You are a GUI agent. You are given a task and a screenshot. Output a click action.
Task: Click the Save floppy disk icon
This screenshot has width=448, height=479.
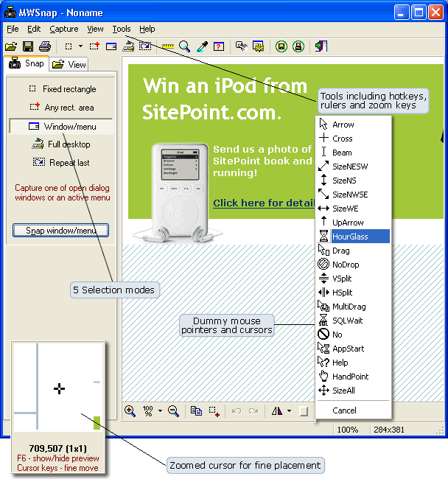[27, 46]
